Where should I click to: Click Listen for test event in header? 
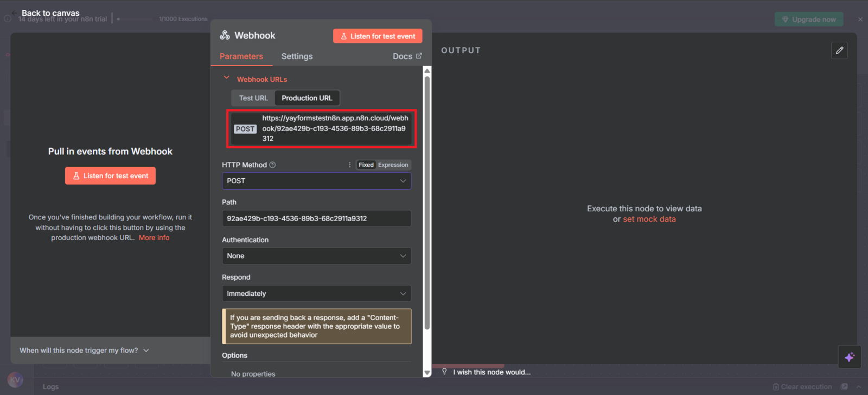pyautogui.click(x=378, y=36)
